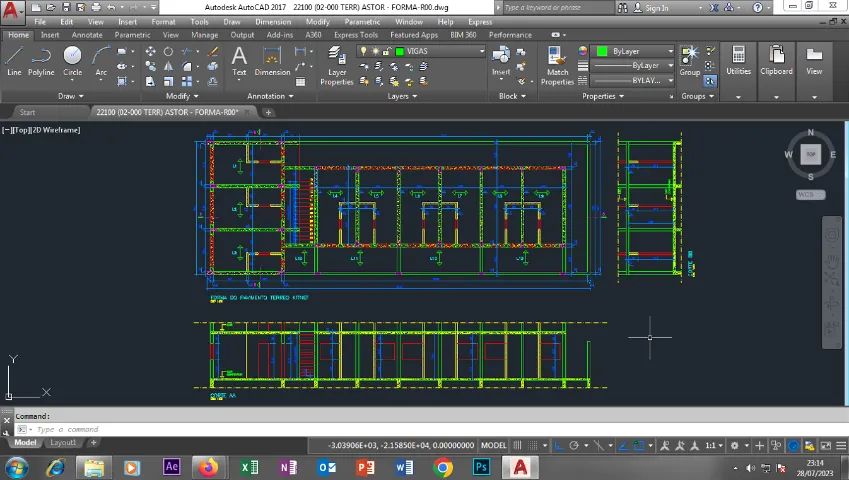The width and height of the screenshot is (849, 480).
Task: Click the Explode tool icon
Action: (213, 66)
